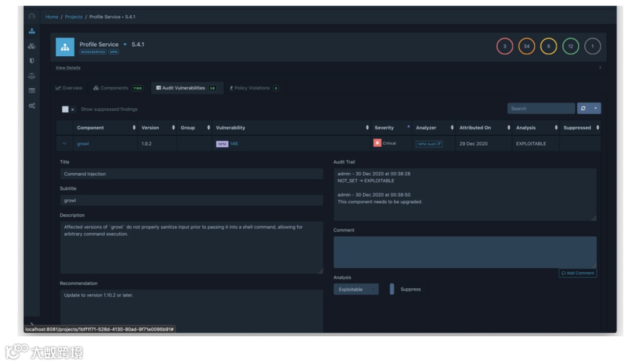Sort by Vulnerability column header
640x364 pixels.
tap(292, 128)
